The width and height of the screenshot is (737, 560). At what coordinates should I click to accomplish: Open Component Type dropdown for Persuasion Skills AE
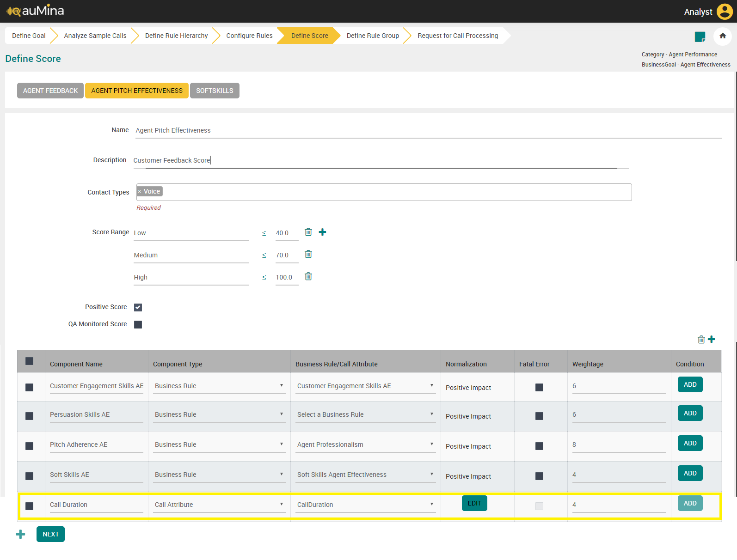click(x=219, y=415)
